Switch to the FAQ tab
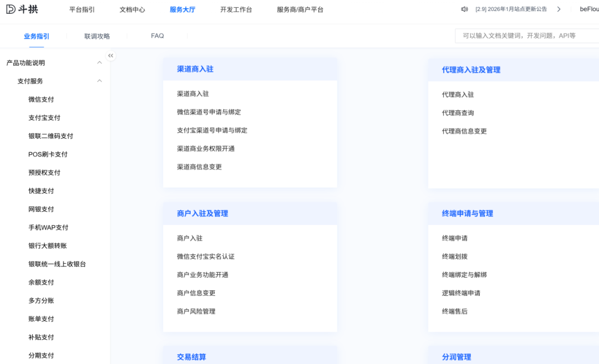The image size is (599, 364). tap(158, 36)
